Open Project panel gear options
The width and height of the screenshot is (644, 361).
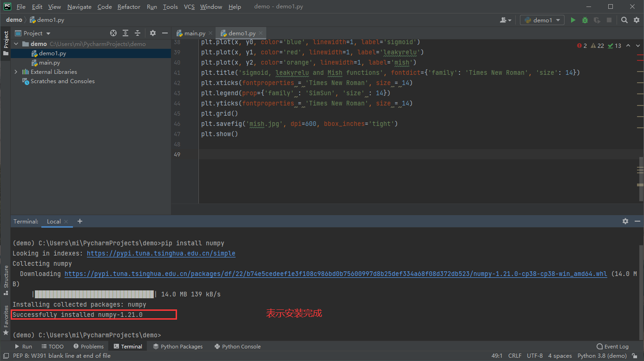click(x=153, y=33)
